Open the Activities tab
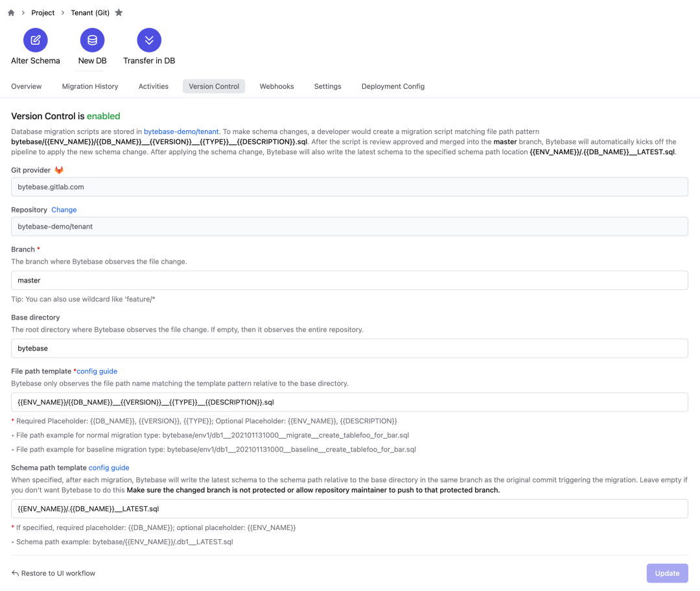 pyautogui.click(x=154, y=87)
